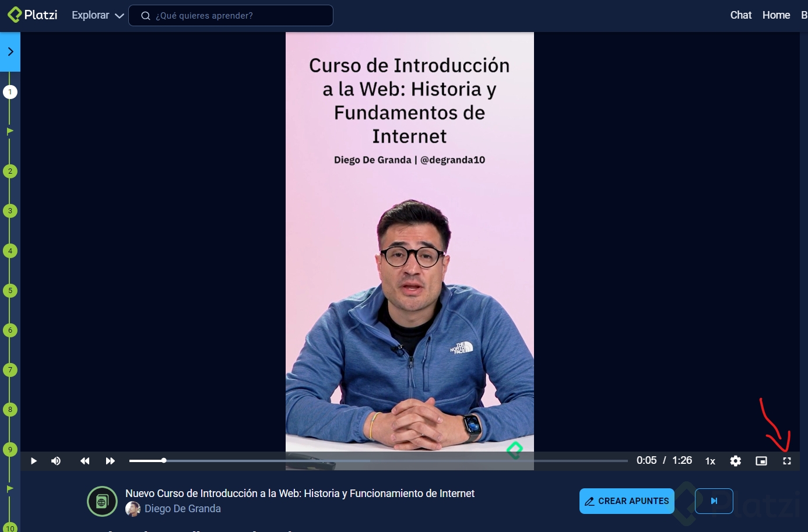Click the Platzi logo
Screen dimensions: 808x532
33,15
